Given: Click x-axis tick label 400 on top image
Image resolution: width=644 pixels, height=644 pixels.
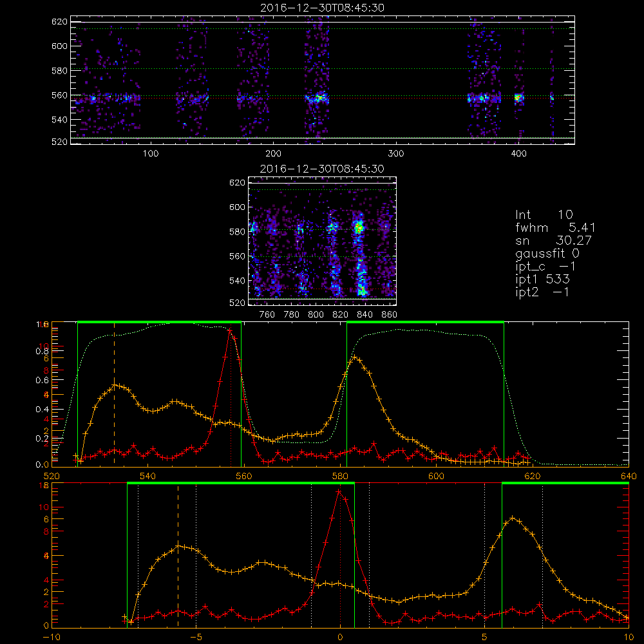Looking at the screenshot, I should tap(518, 154).
